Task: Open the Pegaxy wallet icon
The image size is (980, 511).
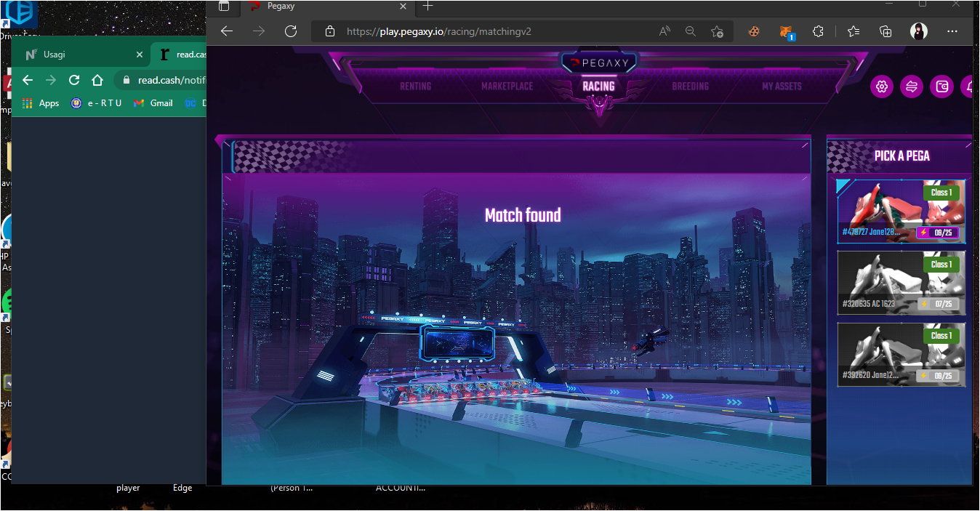Action: [x=941, y=86]
